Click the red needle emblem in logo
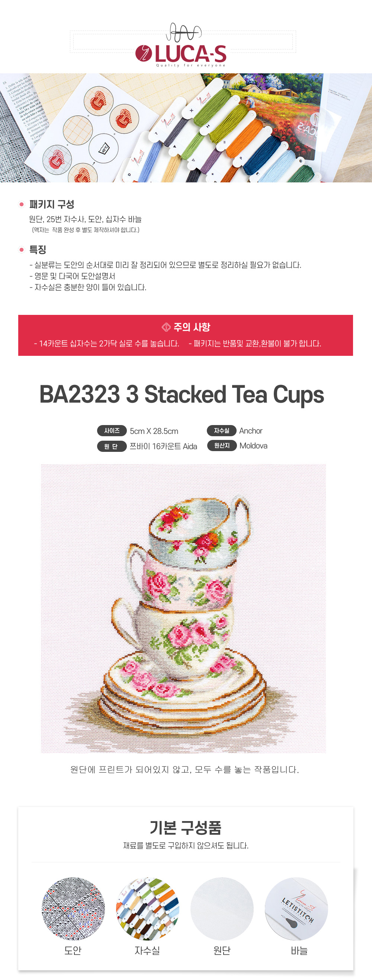Screen dimensions: 372x980 [x=144, y=54]
